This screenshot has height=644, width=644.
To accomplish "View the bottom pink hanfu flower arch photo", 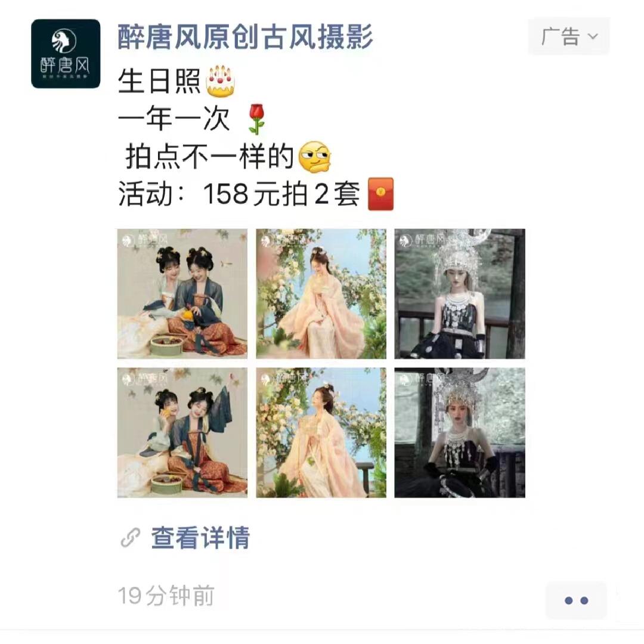I will (x=321, y=433).
